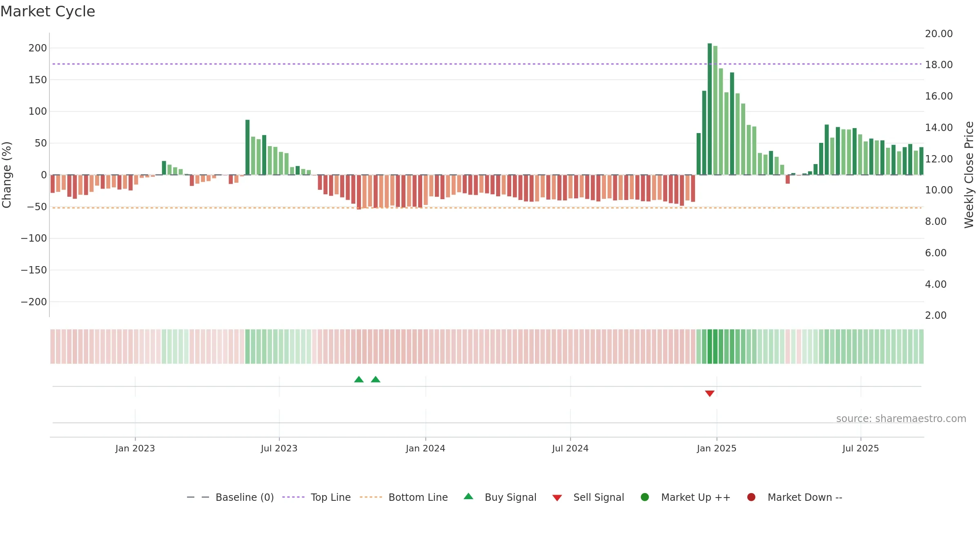
Task: Click the second green buy signal triangle
Action: [376, 380]
